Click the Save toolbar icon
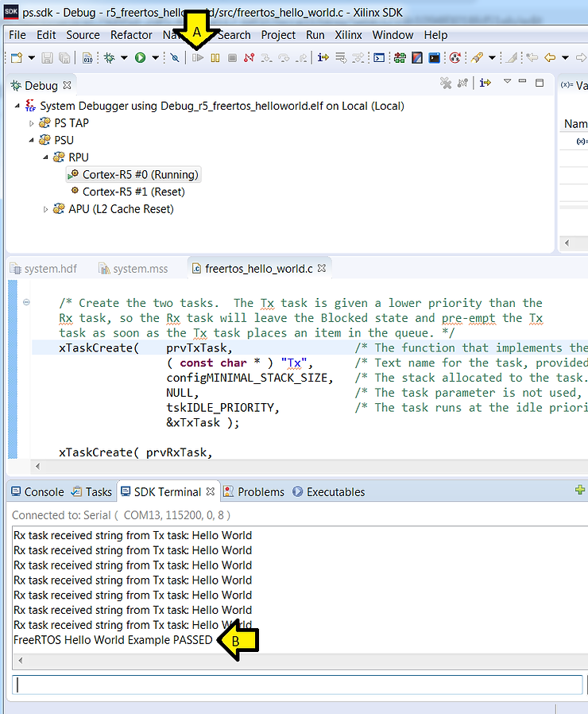The image size is (588, 714). tap(48, 58)
